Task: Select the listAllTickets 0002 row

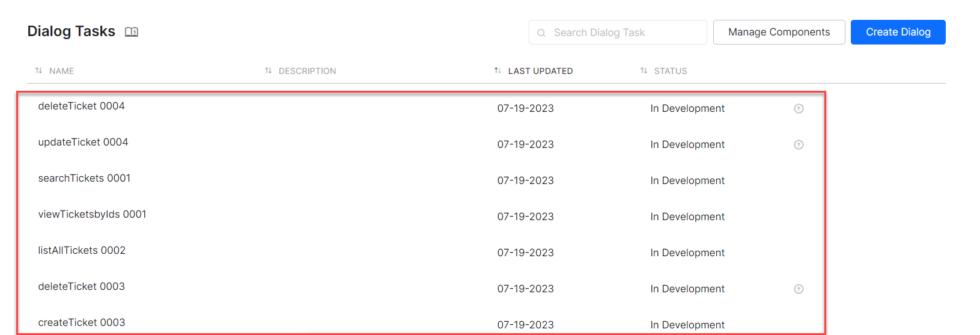Action: click(x=82, y=251)
